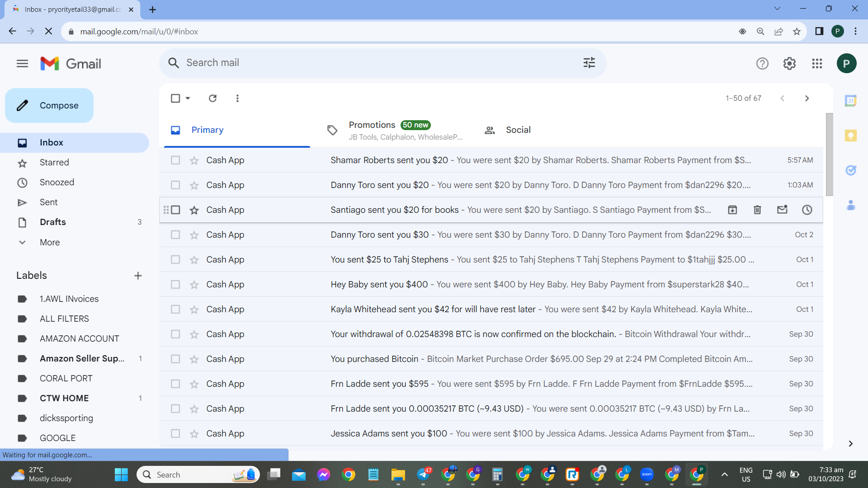Screen dimensions: 868x488
Task: Refresh the inbox
Action: 212,98
